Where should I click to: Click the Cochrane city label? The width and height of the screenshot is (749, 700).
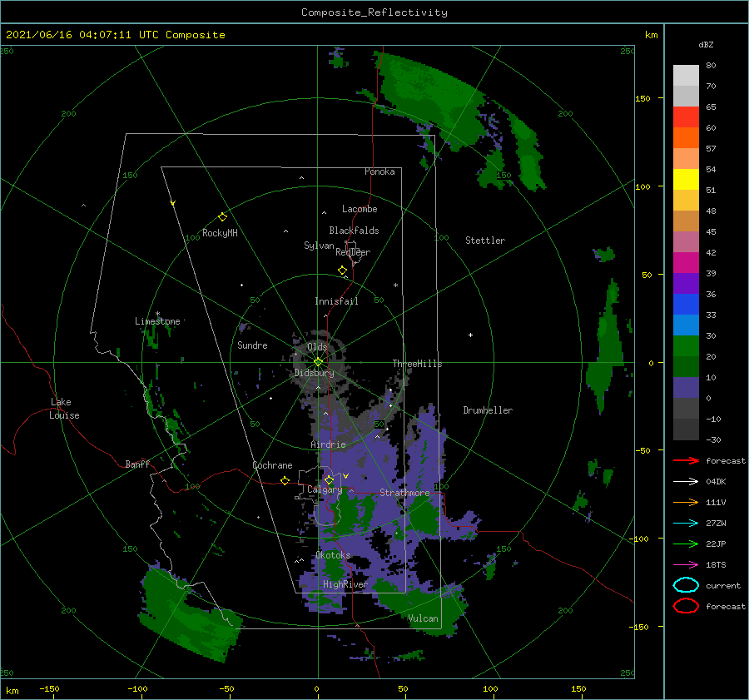[x=272, y=465]
